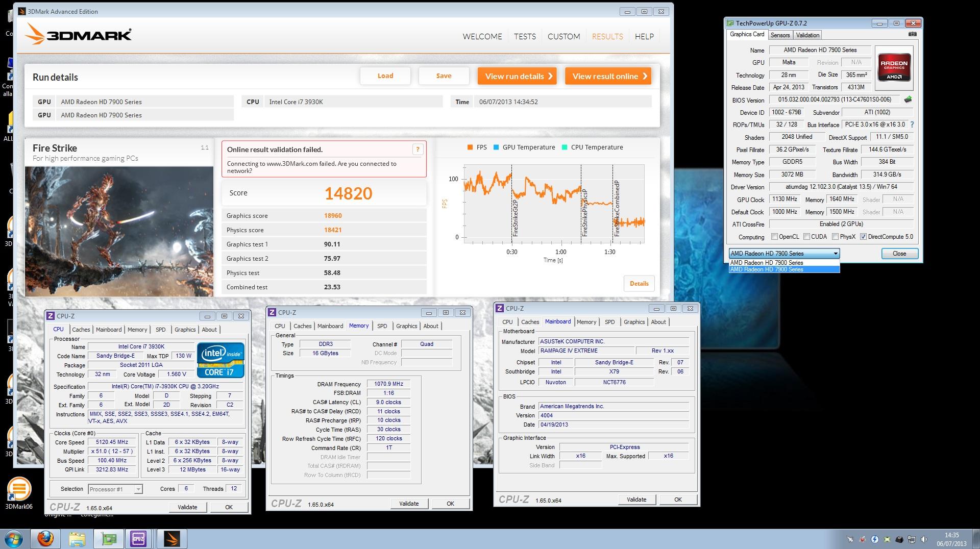Viewport: 980px width, 549px height.
Task: Click the Details button under the FPS chart
Action: point(639,284)
